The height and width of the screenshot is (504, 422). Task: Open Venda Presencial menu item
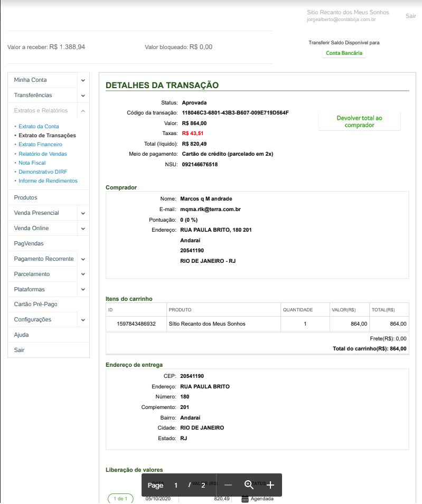point(36,213)
